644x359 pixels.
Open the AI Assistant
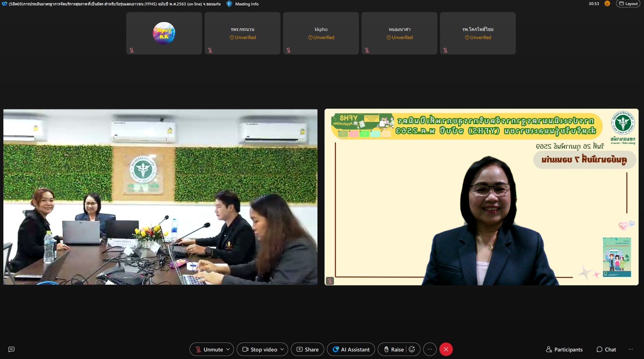(351, 349)
